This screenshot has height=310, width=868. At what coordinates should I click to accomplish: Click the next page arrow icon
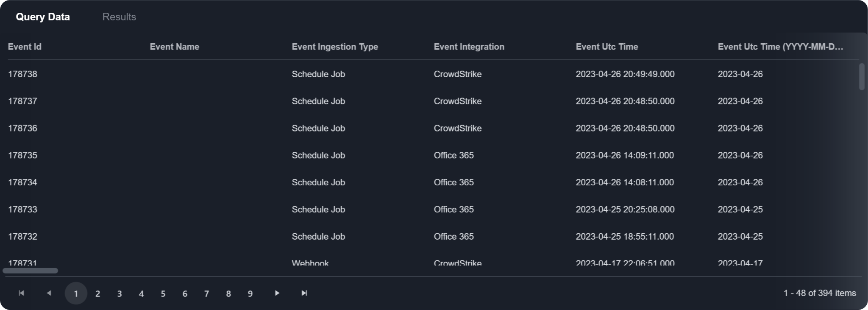click(277, 293)
